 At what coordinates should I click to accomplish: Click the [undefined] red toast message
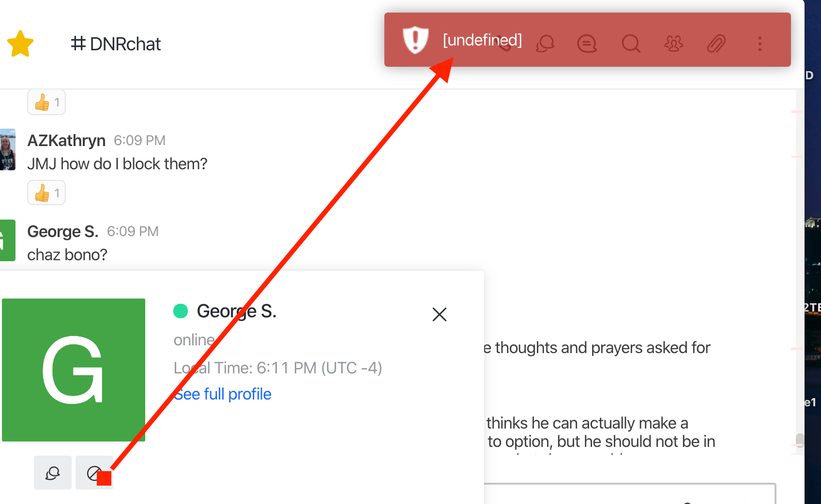482,40
